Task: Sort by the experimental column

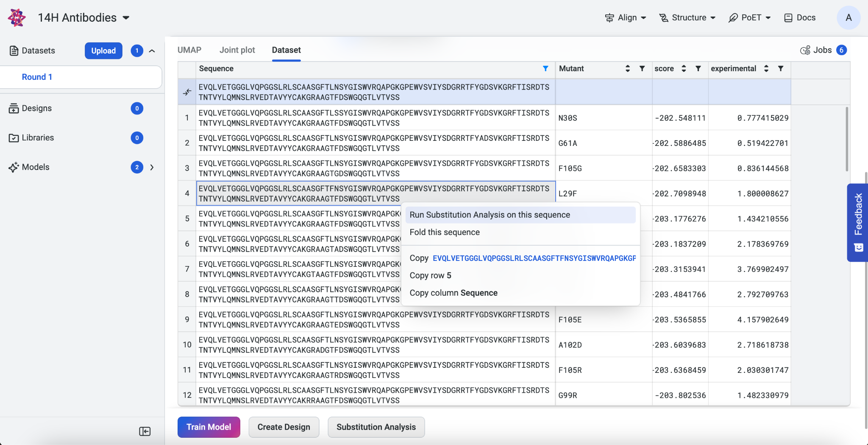Action: 766,68
